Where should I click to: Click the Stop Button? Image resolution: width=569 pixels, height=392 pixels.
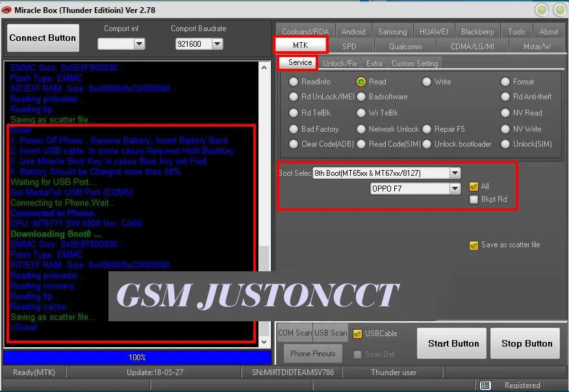tap(526, 343)
